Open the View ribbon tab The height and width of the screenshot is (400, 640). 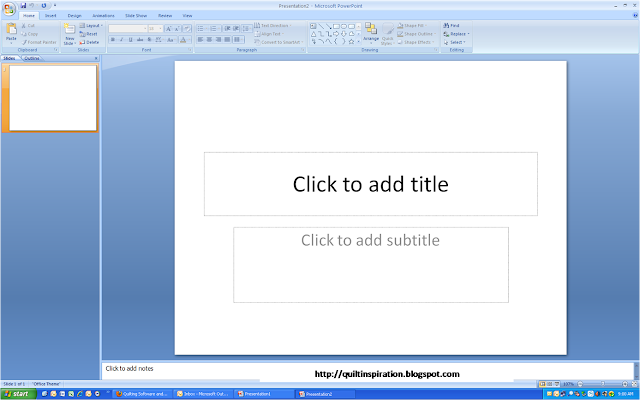pos(187,16)
